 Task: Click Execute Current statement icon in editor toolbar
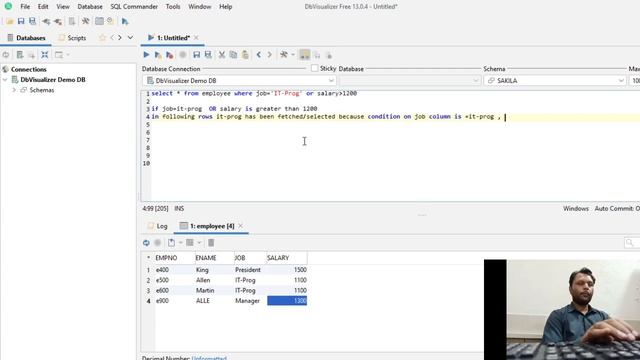158,55
